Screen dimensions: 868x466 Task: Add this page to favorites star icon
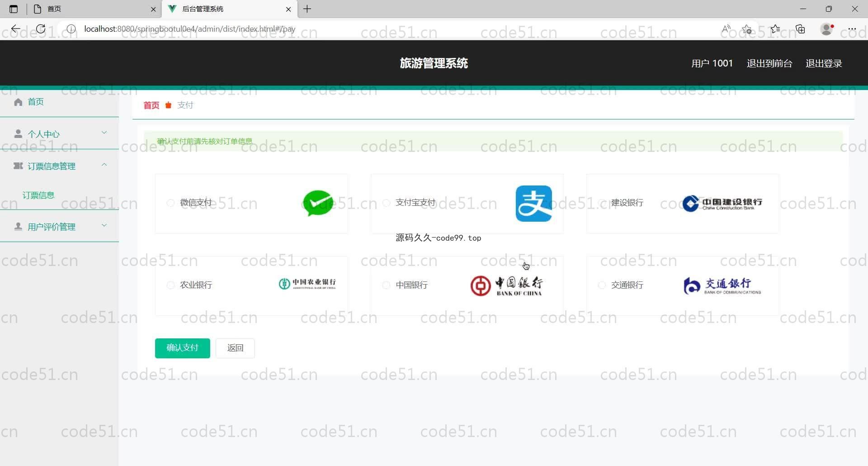click(747, 29)
